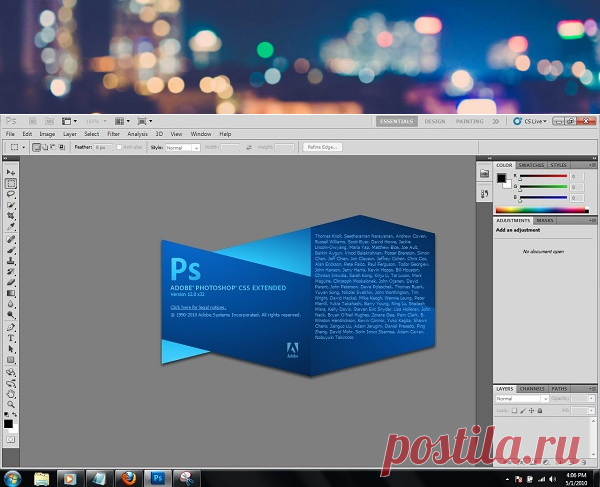This screenshot has width=600, height=487.
Task: Open the File menu
Action: click(10, 134)
